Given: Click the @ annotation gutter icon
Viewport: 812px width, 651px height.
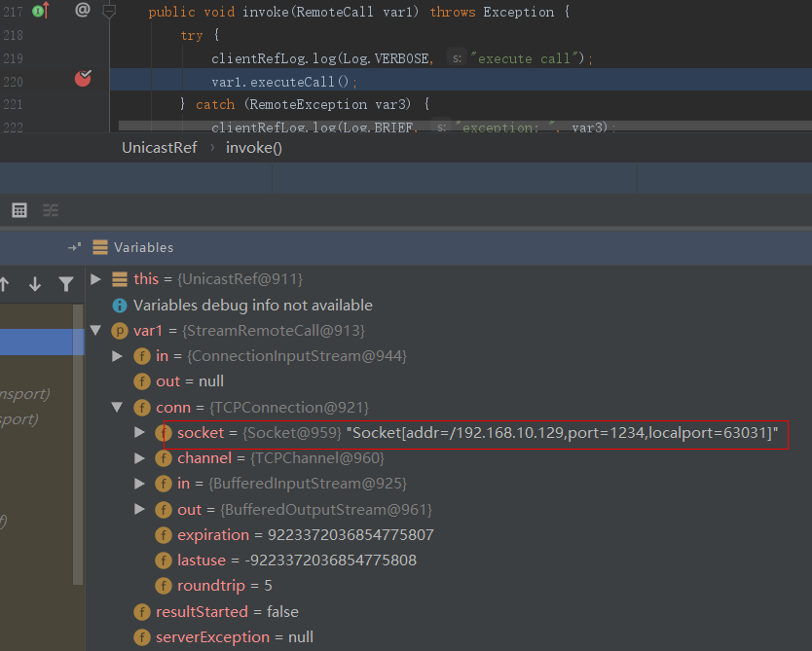Looking at the screenshot, I should tap(83, 11).
